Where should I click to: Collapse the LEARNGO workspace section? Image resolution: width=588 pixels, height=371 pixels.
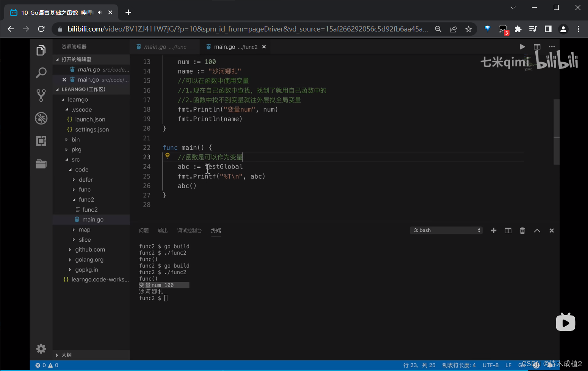[x=91, y=89]
